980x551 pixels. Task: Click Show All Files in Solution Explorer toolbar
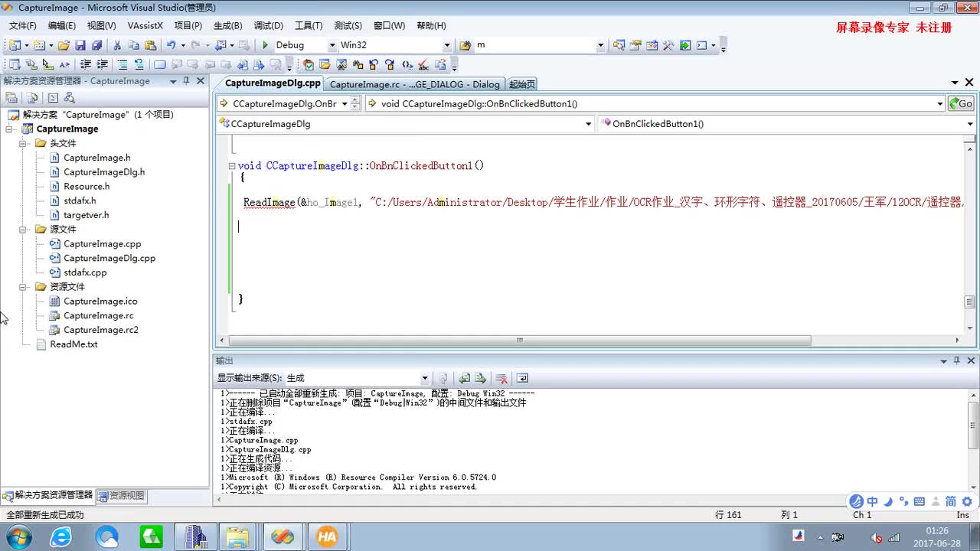tap(32, 97)
